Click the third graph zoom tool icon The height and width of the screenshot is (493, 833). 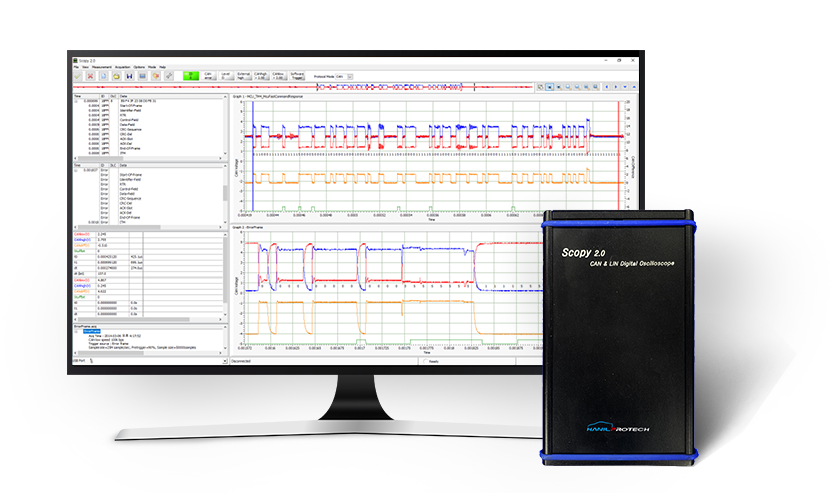[x=558, y=87]
